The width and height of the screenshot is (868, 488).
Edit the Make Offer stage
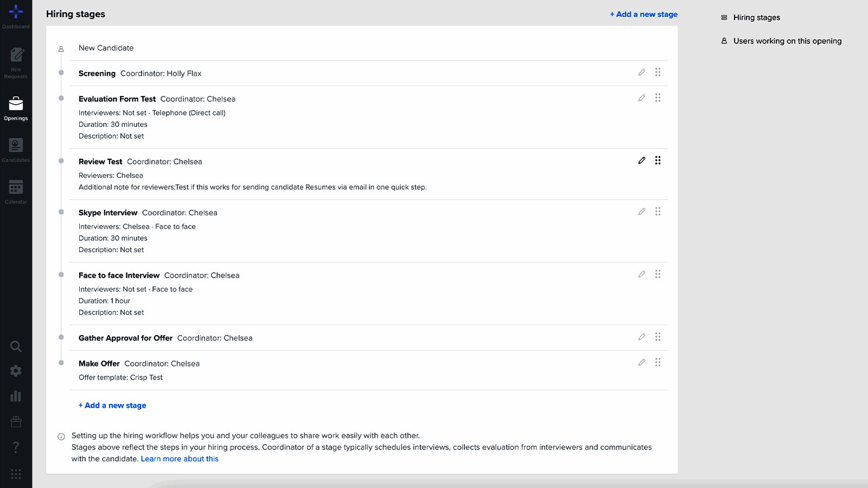tap(642, 363)
